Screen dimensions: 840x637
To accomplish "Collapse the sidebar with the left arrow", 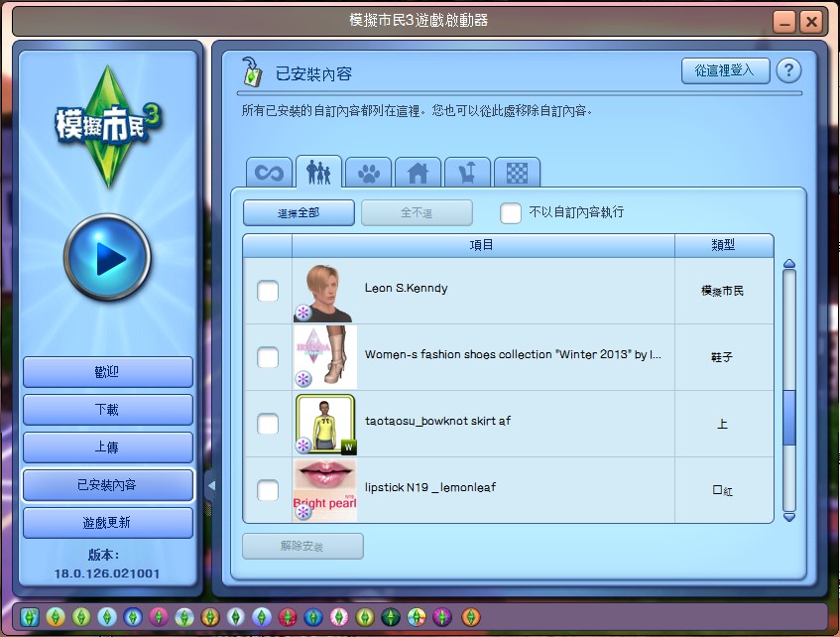I will [211, 486].
